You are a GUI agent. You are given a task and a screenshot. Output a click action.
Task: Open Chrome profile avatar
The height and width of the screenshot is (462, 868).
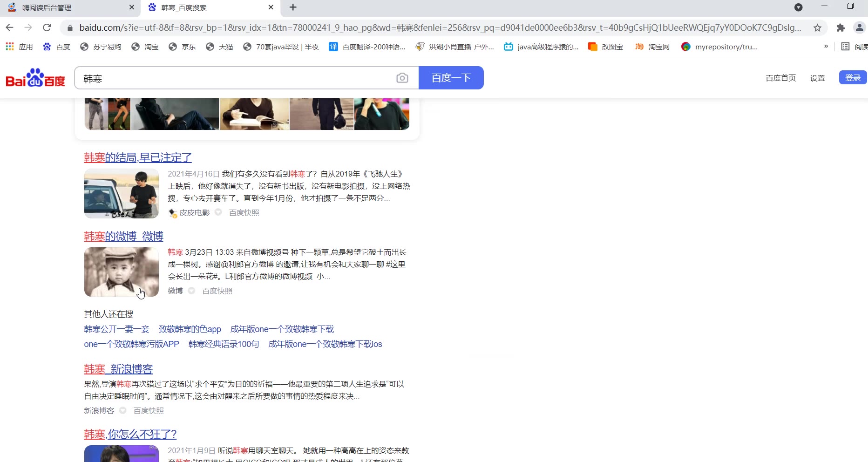coord(860,27)
